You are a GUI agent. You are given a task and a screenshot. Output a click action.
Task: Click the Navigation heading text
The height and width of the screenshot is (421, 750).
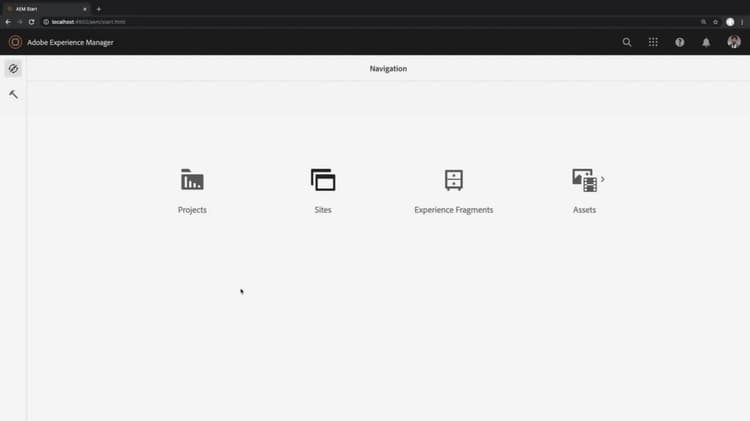(x=388, y=68)
